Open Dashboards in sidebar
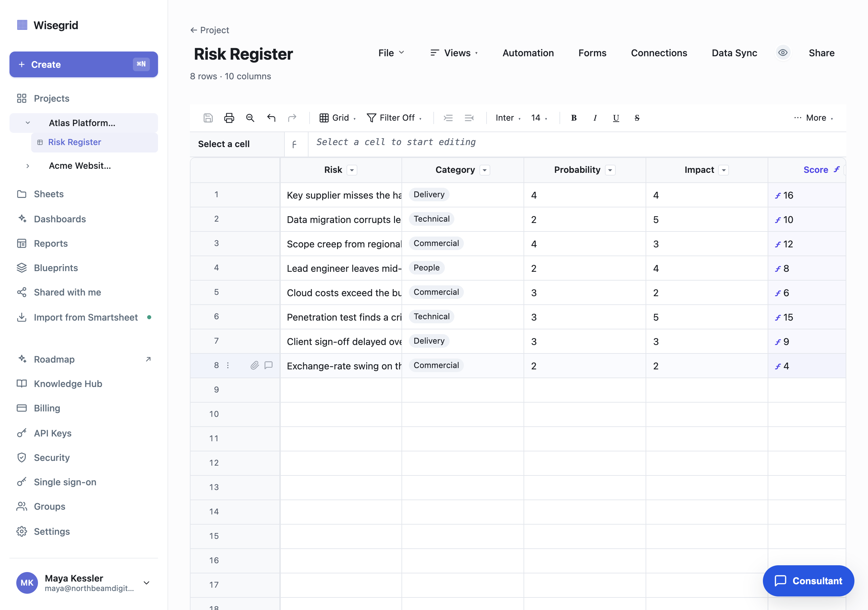Screen dimensions: 868x610 pos(84,219)
